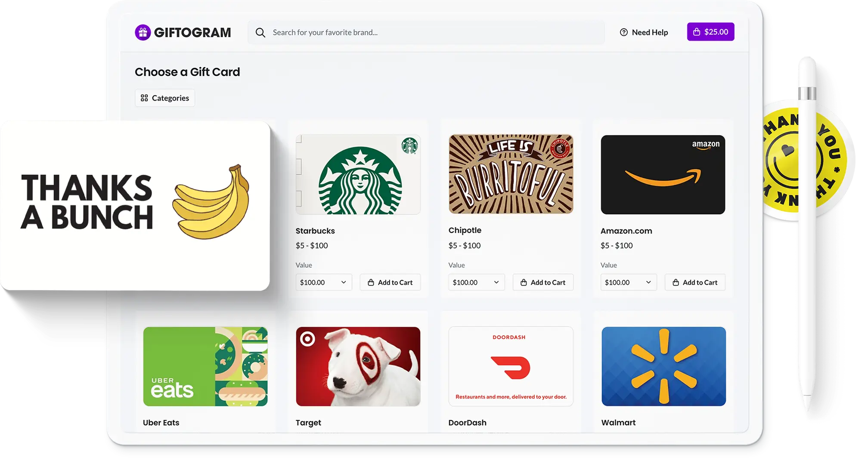Click bag icon in Amazon.com Add to Cart
The width and height of the screenshot is (868, 458).
click(676, 282)
